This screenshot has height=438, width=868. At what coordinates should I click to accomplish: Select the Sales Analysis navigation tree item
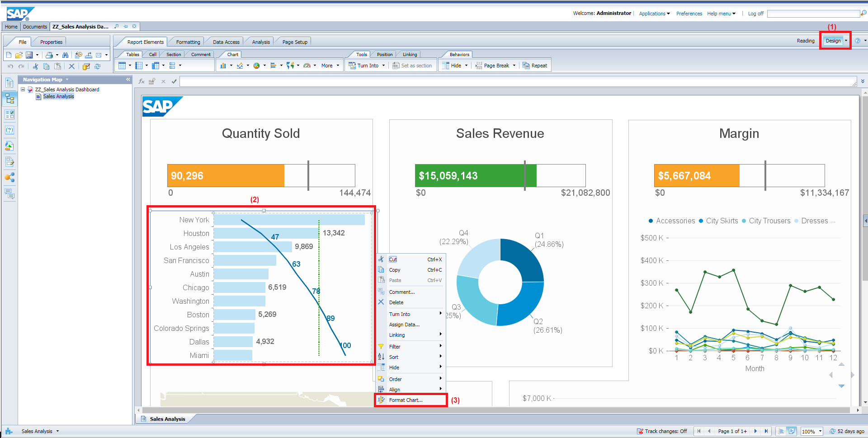pyautogui.click(x=58, y=96)
